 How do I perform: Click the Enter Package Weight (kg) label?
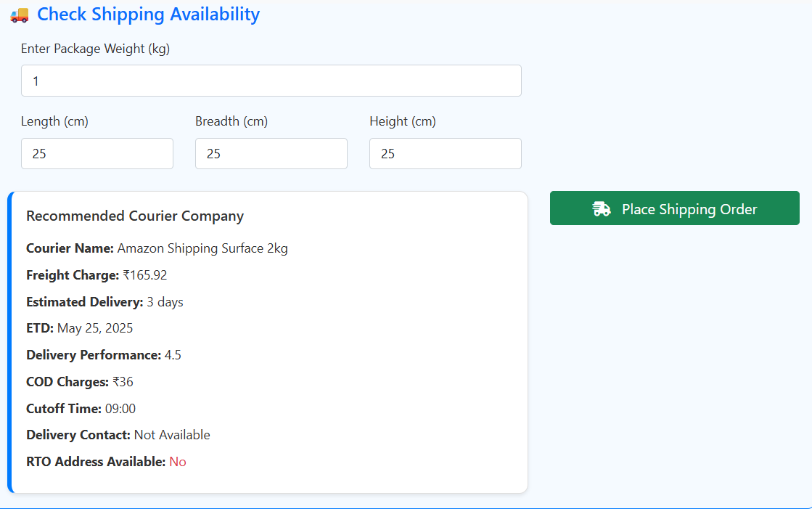[95, 49]
